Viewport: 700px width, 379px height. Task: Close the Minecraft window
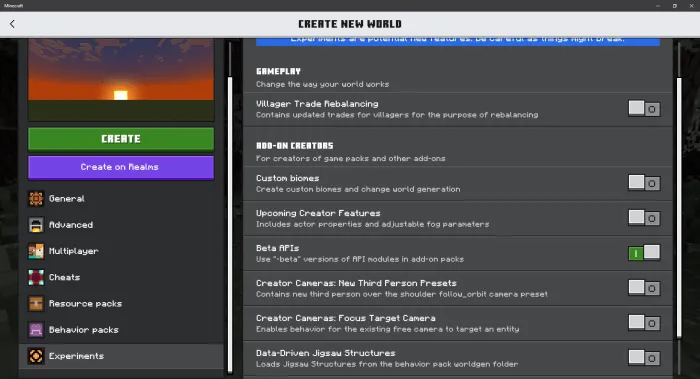[x=692, y=5]
